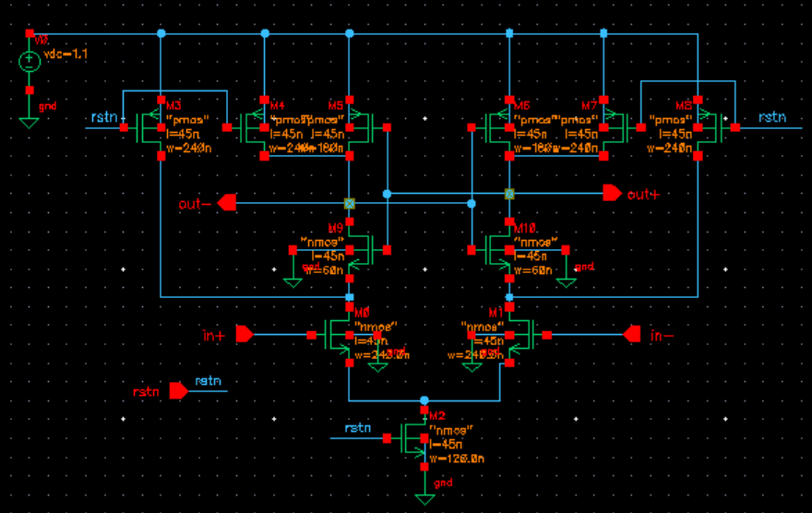
Task: Select the V0 DC voltage source symbol
Action: pos(30,62)
